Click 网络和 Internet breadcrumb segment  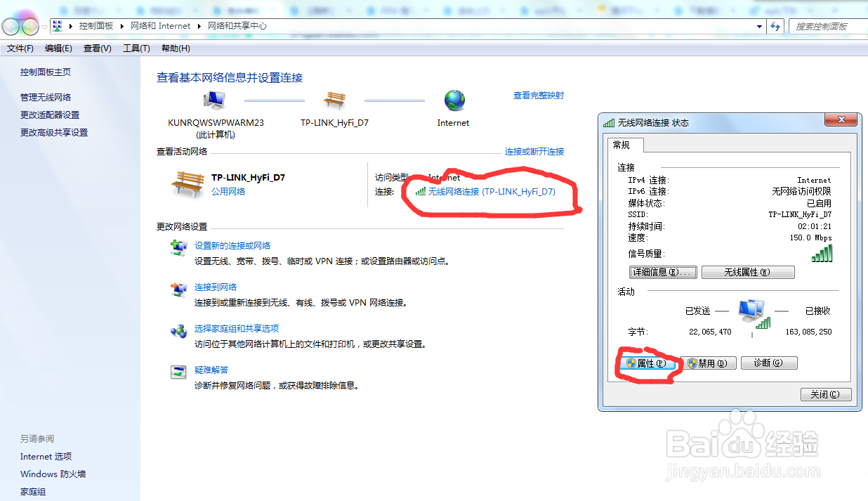point(160,26)
